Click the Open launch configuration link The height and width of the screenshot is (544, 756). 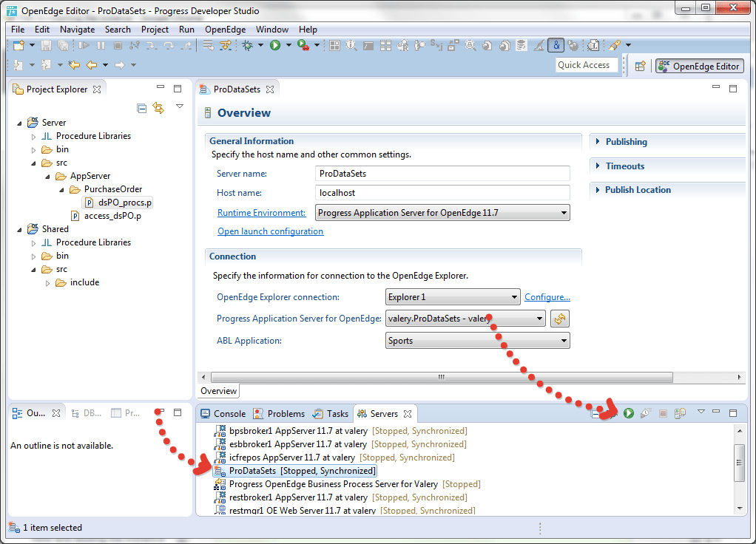(271, 231)
